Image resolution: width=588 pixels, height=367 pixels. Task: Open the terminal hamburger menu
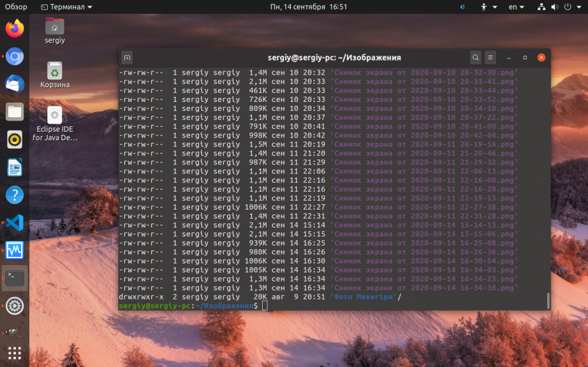[x=490, y=57]
